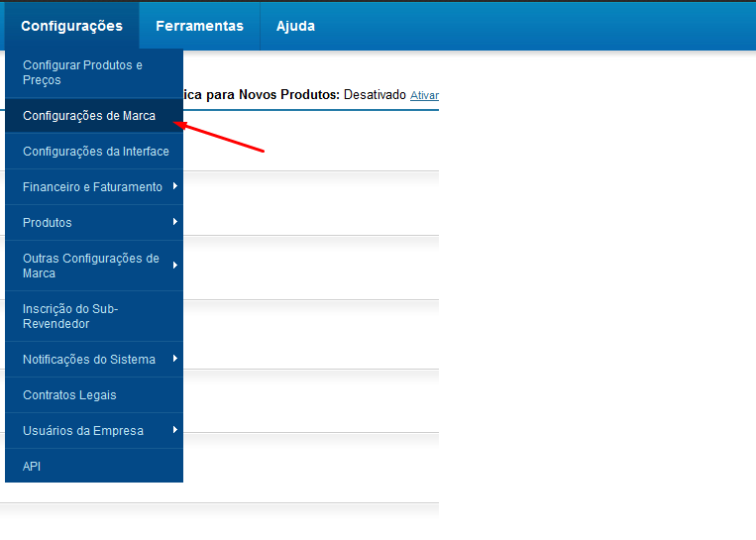The image size is (756, 540).
Task: Select Notificações do Sistema label
Action: coord(89,360)
